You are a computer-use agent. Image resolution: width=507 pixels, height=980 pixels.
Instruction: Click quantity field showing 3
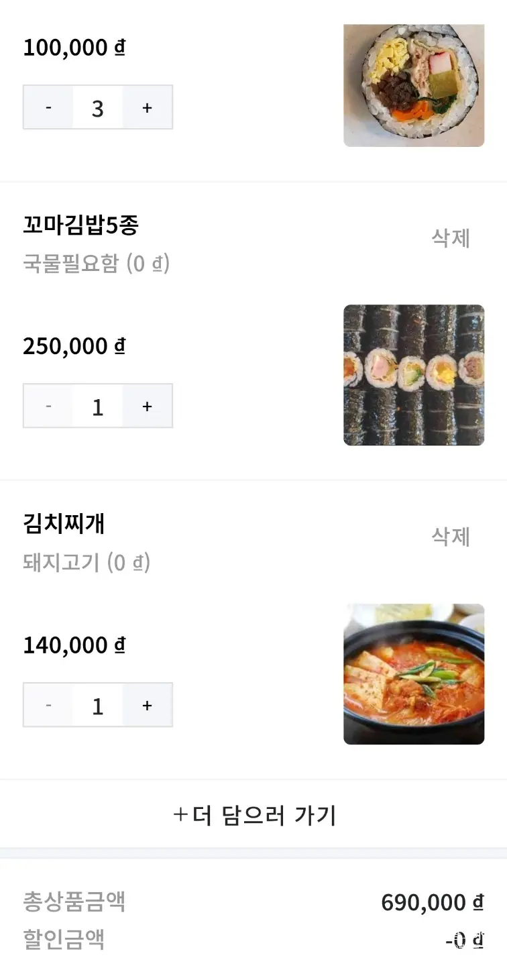click(98, 107)
